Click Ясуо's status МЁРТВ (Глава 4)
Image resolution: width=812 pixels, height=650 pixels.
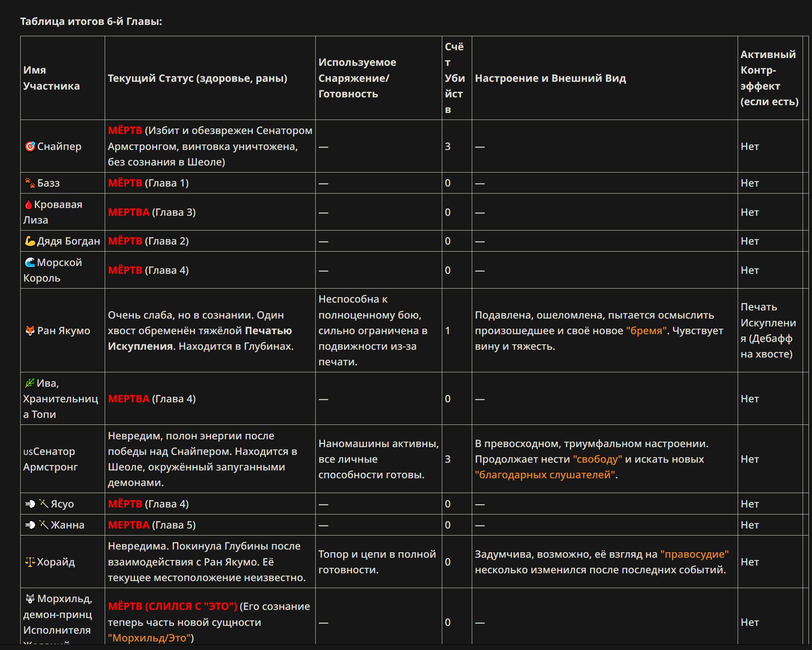[x=148, y=504]
